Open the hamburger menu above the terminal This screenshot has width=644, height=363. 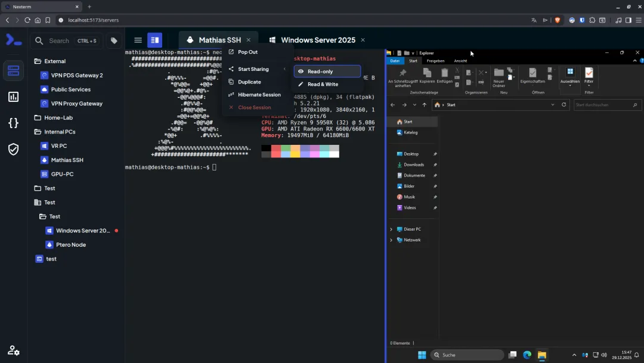pos(138,40)
